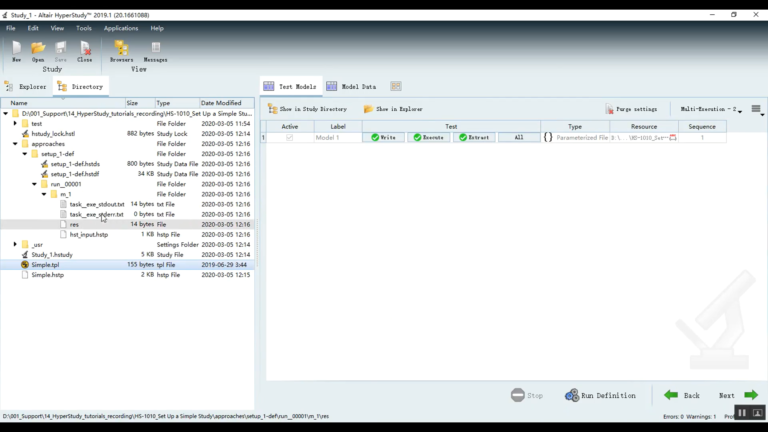768x432 pixels.
Task: Select the Simple.hstp file
Action: pyautogui.click(x=48, y=275)
